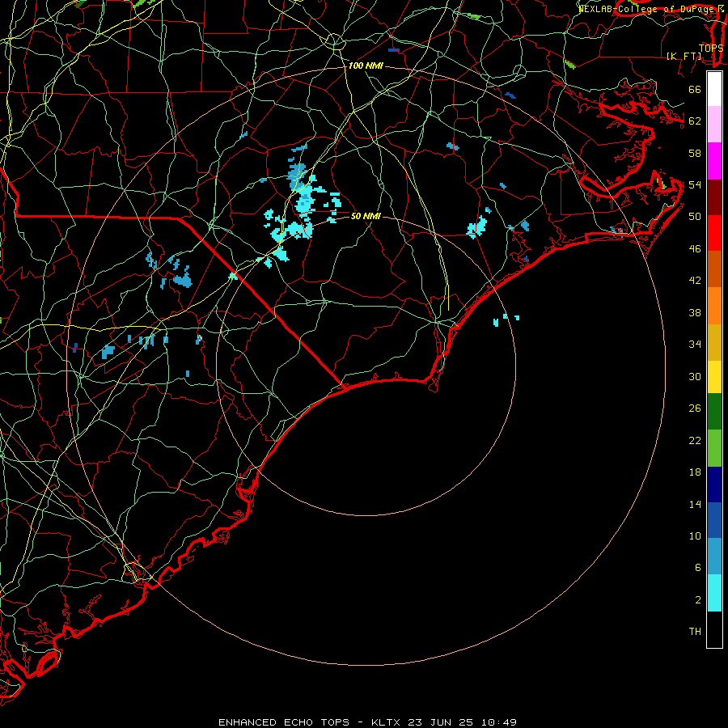Select the legend value 34
The height and width of the screenshot is (728, 728).
(695, 345)
